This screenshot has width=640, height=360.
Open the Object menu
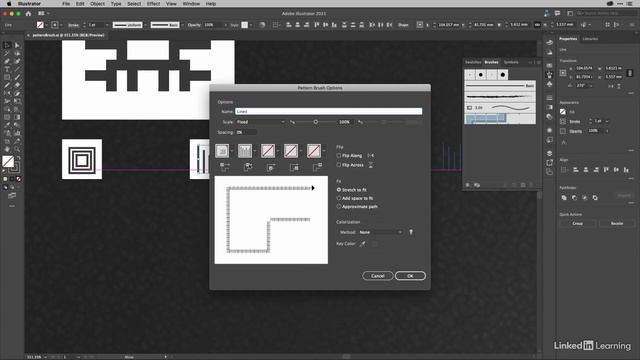pyautogui.click(x=97, y=4)
